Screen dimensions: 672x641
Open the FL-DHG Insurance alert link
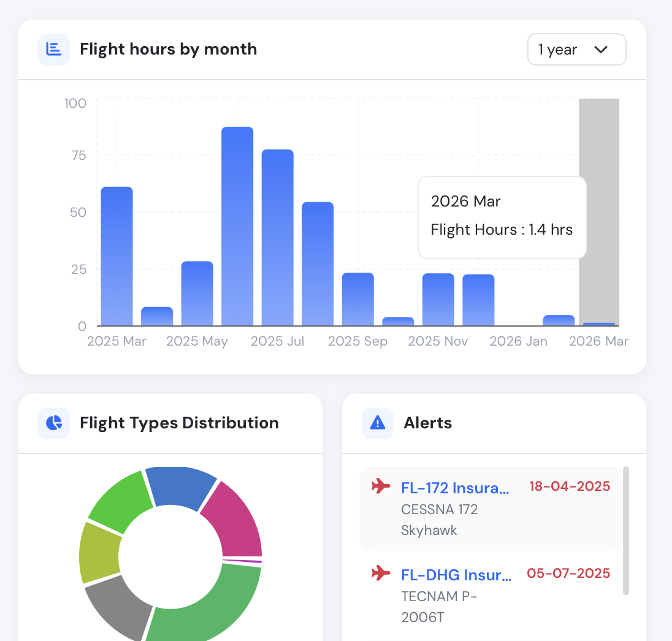456,575
